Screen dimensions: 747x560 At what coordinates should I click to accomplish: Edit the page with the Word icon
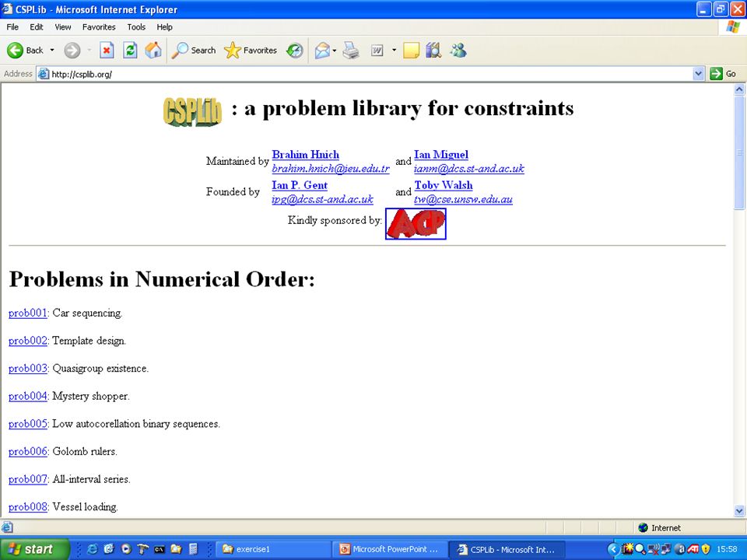pos(377,50)
